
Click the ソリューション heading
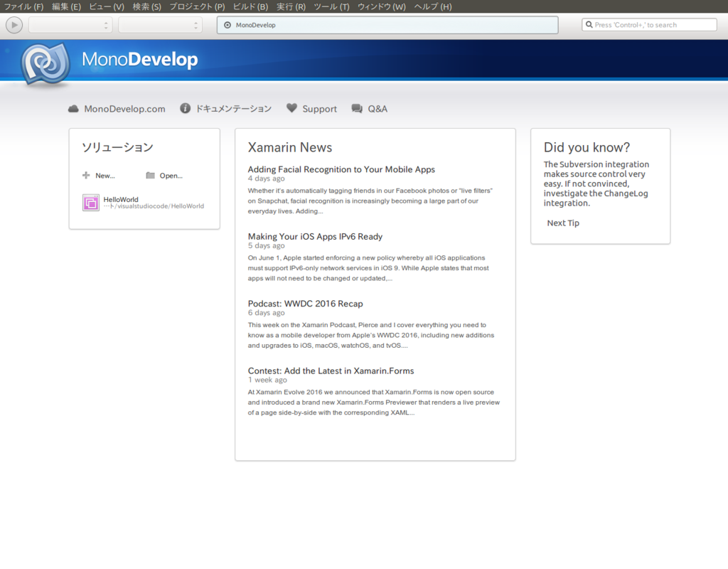coord(117,147)
